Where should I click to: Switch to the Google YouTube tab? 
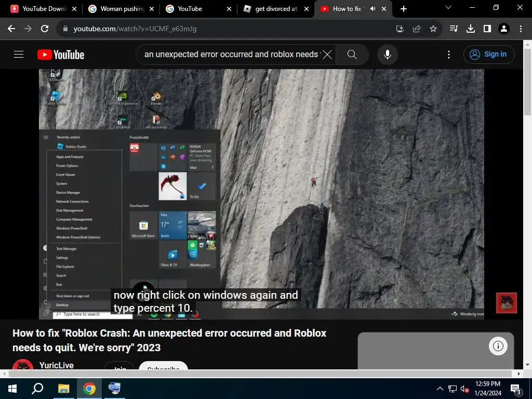pos(198,9)
